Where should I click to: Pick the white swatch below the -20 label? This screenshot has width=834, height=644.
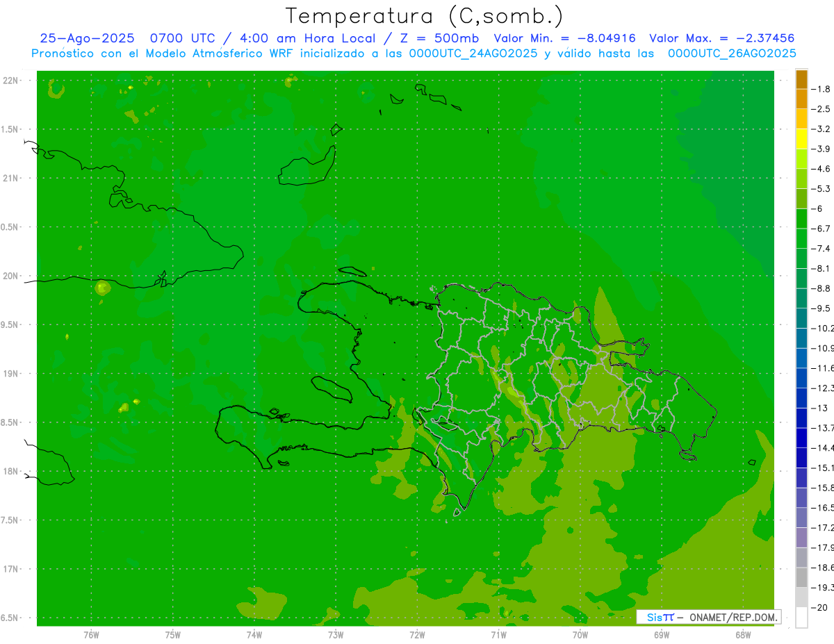click(801, 617)
